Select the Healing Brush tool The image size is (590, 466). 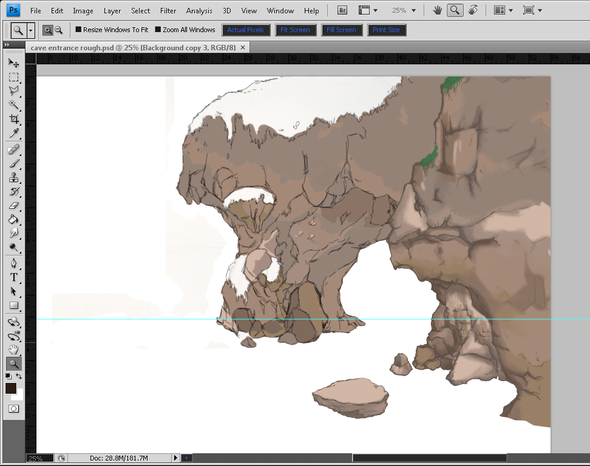(14, 149)
